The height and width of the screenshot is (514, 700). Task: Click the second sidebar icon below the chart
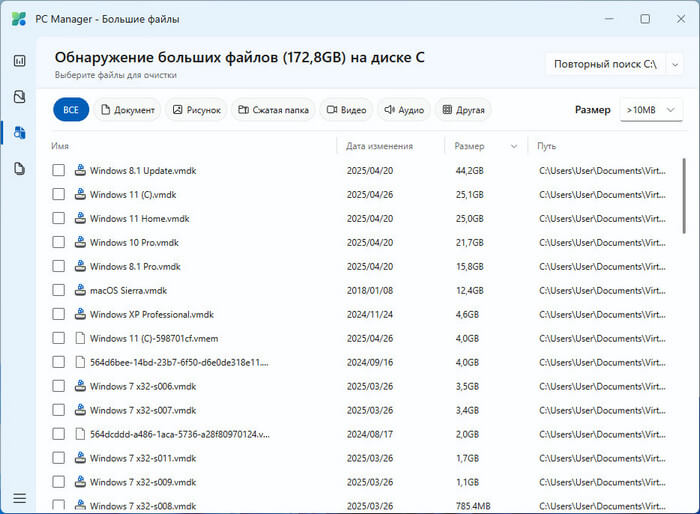(19, 97)
